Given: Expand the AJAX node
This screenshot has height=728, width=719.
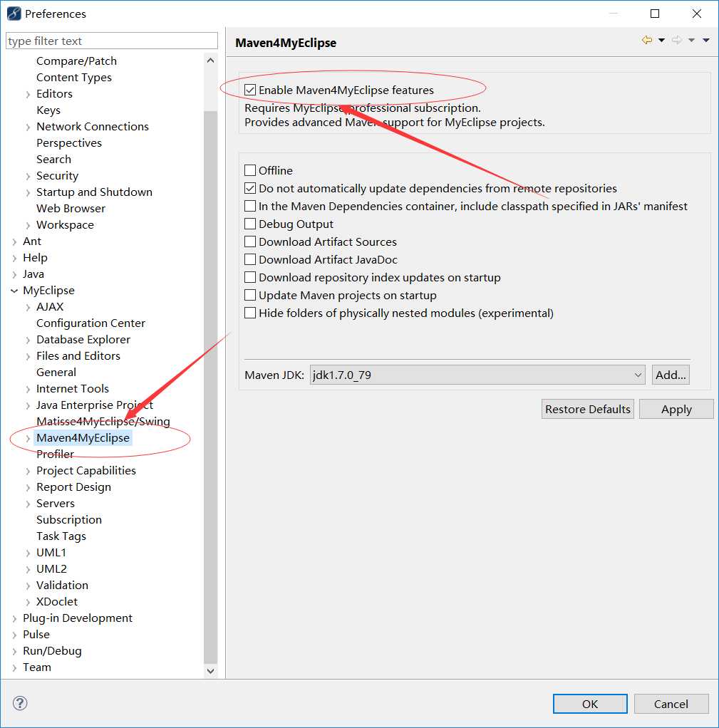Looking at the screenshot, I should [x=28, y=307].
